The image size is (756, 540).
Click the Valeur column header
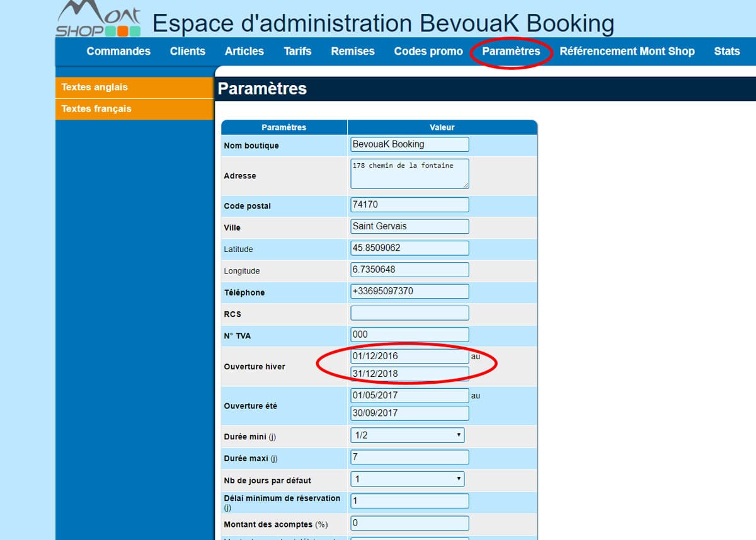click(x=442, y=127)
